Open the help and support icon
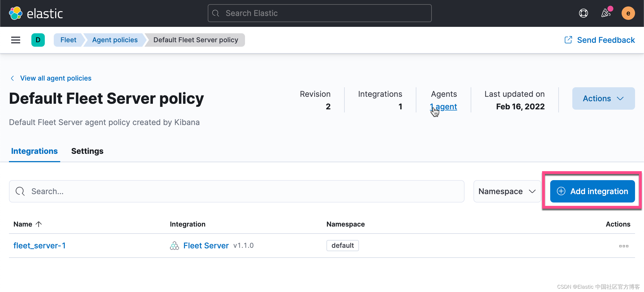The height and width of the screenshot is (292, 644). [x=583, y=13]
